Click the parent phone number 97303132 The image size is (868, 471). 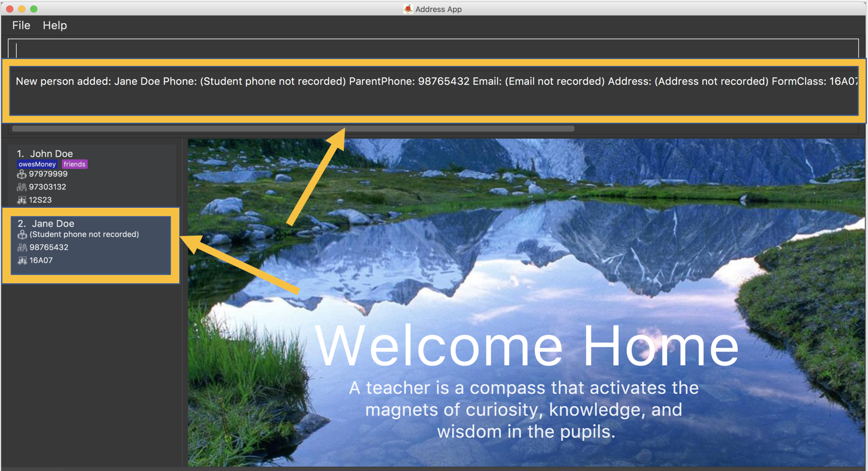48,187
